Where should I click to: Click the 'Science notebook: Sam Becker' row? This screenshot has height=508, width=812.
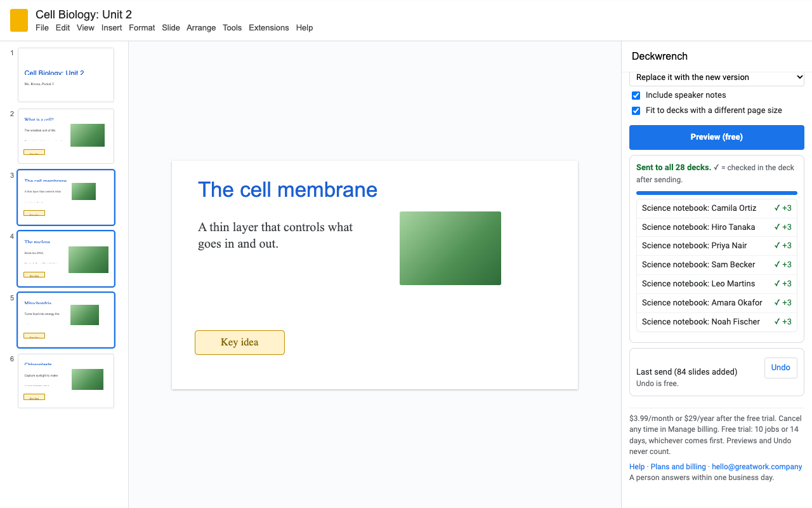(717, 265)
